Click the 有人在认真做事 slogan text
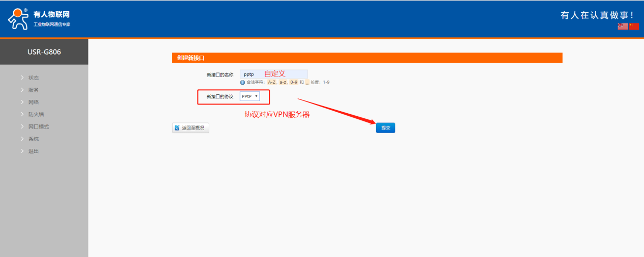The width and height of the screenshot is (644, 257). click(x=597, y=15)
